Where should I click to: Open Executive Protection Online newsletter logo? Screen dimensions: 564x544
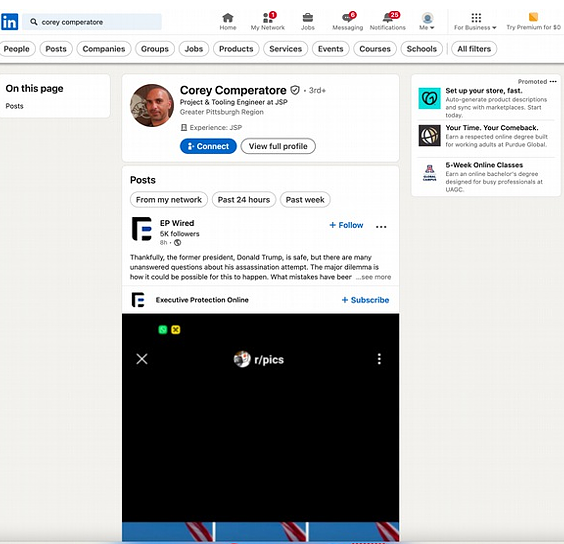tap(138, 300)
